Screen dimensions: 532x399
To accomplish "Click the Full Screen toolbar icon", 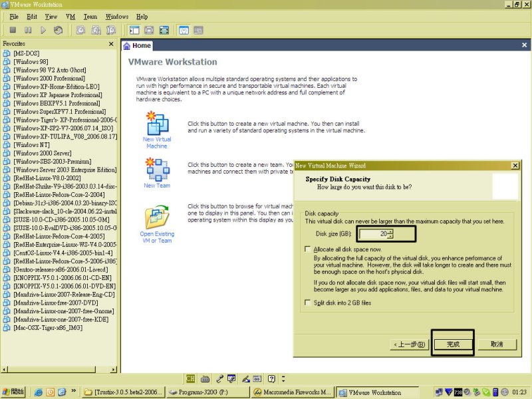I will 164,30.
